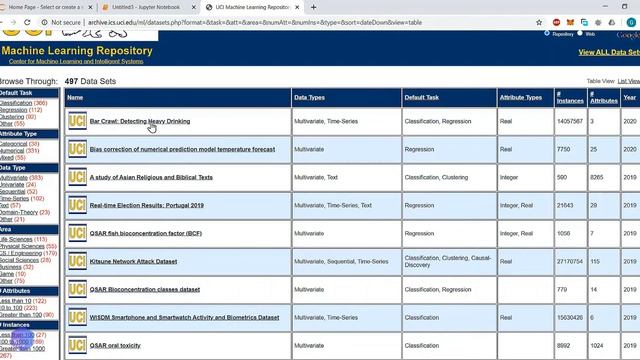Open the MetaMask fox extension icon
Viewport: 640px width, 360px height.
[570, 22]
